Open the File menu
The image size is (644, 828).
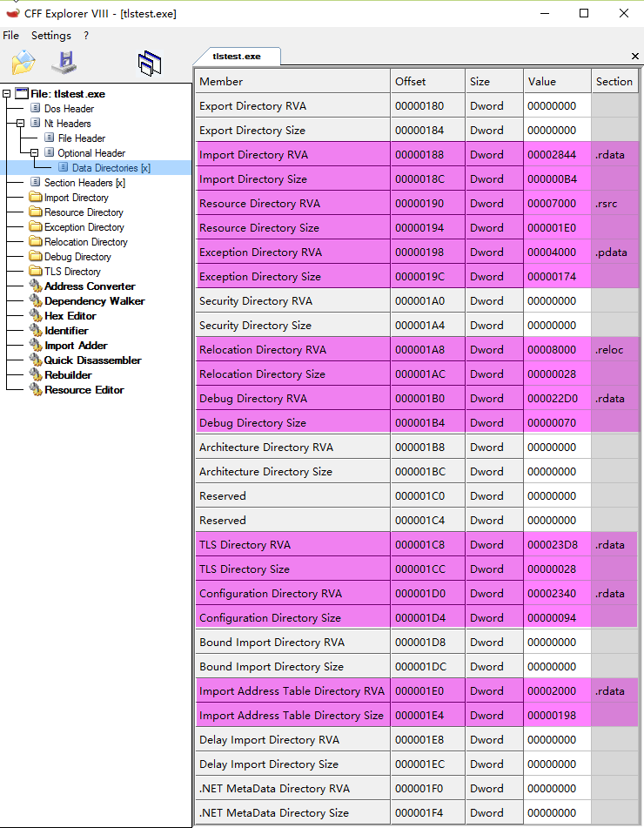[10, 36]
